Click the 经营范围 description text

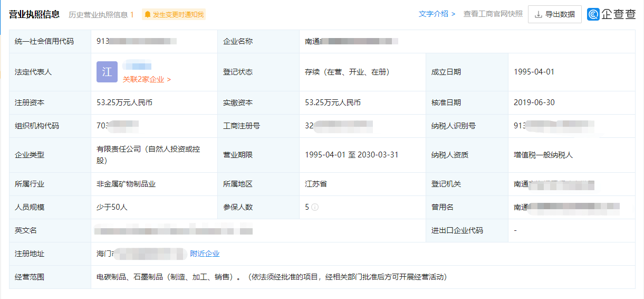[272, 277]
